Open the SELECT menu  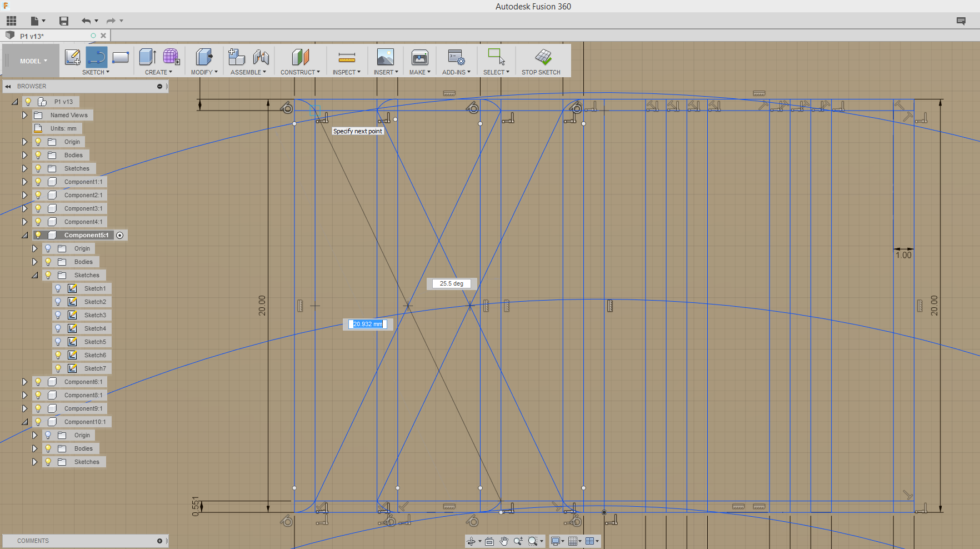tap(496, 72)
